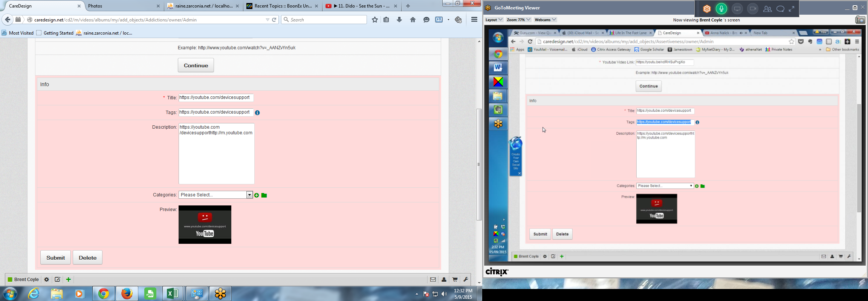Close the CareDesign tab in Firefox
This screenshot has width=868, height=301.
pos(79,6)
